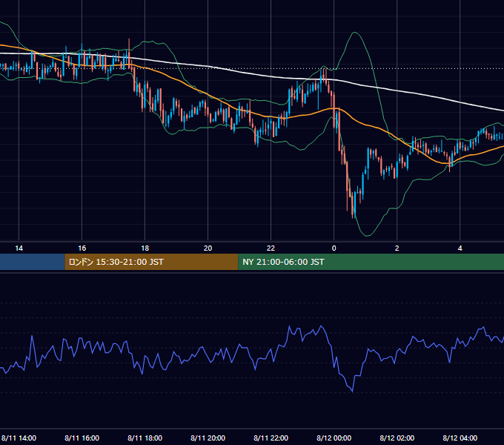Click the 8/12 02:00 date label
Screen dimensions: 504x445
coord(397,438)
